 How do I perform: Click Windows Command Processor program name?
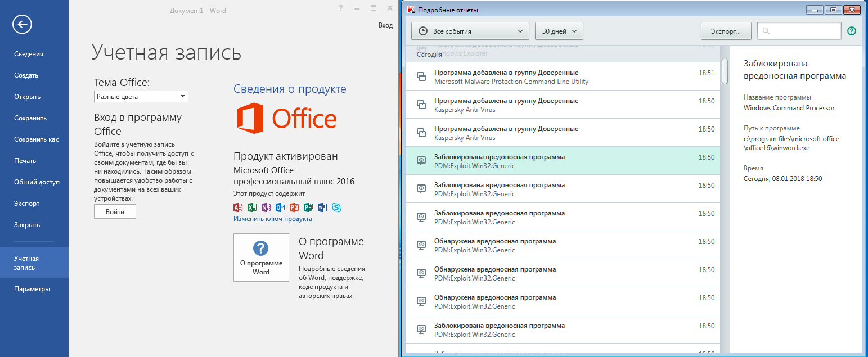[x=789, y=107]
